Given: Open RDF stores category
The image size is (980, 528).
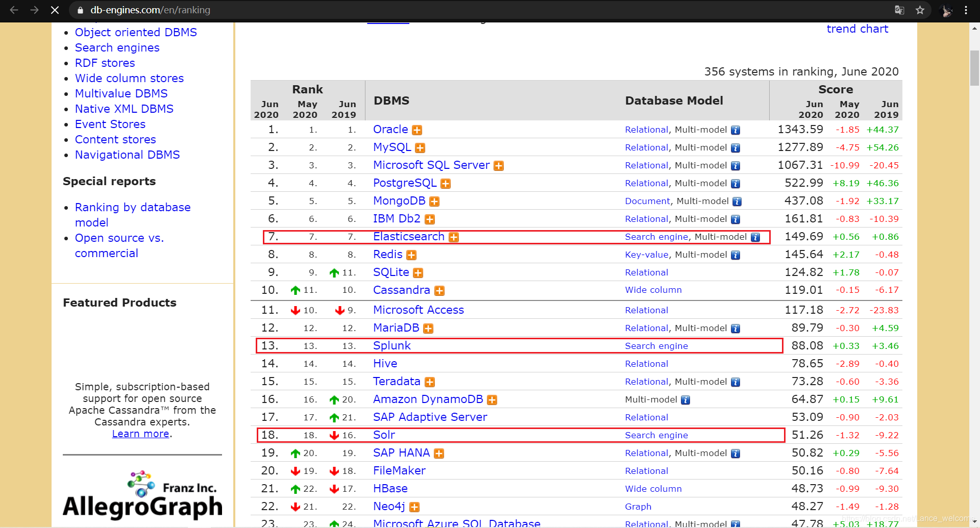Looking at the screenshot, I should coord(105,63).
